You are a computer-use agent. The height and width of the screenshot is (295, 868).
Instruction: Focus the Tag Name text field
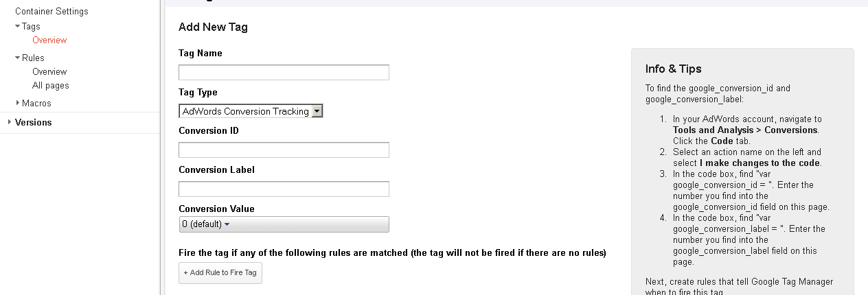point(284,72)
